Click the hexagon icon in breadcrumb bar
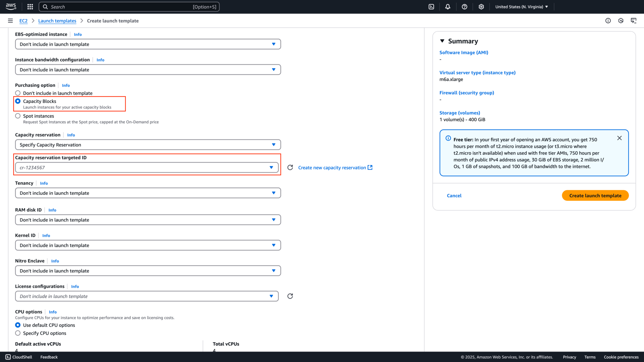The height and width of the screenshot is (362, 644). (x=621, y=21)
